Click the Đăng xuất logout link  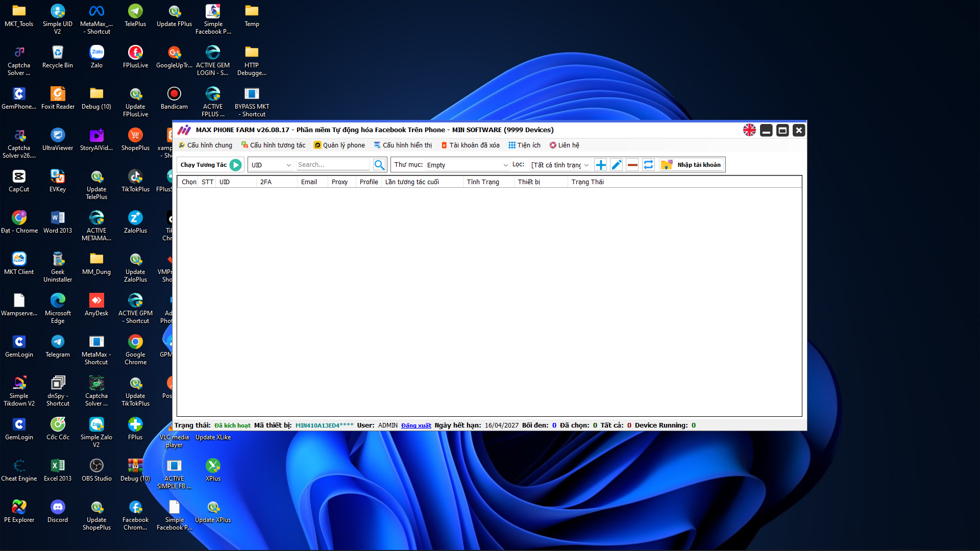click(x=416, y=425)
